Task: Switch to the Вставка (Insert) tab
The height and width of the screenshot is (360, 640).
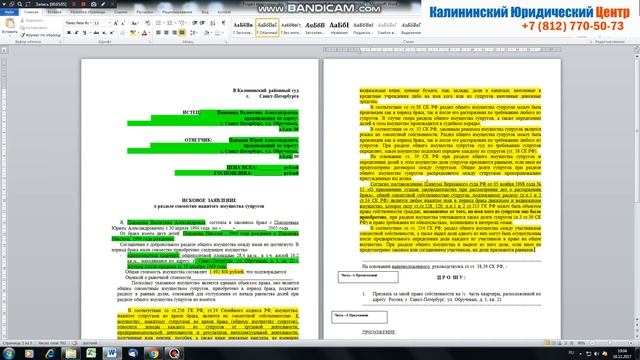Action: coord(54,12)
